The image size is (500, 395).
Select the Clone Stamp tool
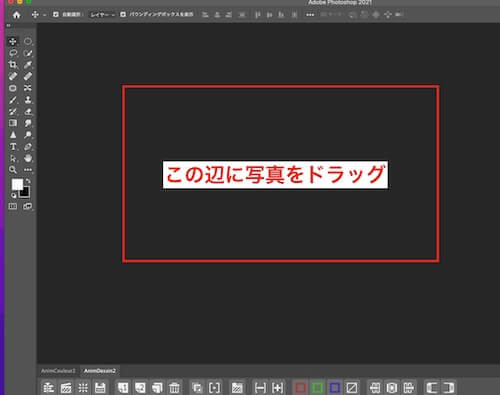click(x=28, y=100)
